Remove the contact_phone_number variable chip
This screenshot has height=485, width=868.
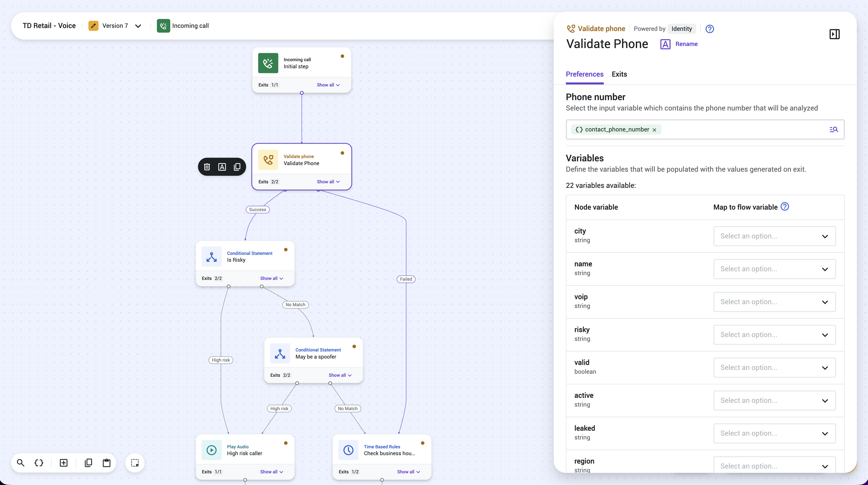pos(654,130)
